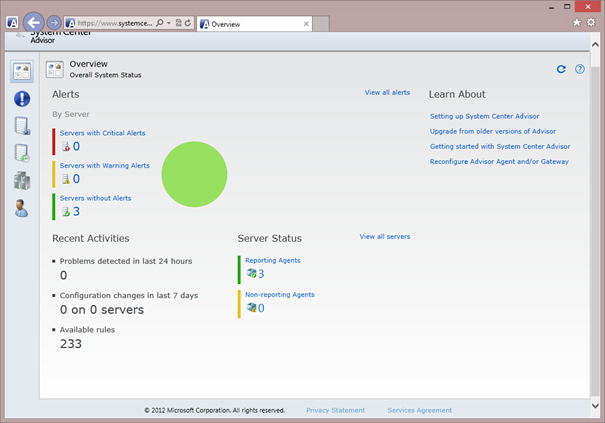The image size is (605, 423).
Task: Open the Reporting Agents link
Action: [x=272, y=260]
